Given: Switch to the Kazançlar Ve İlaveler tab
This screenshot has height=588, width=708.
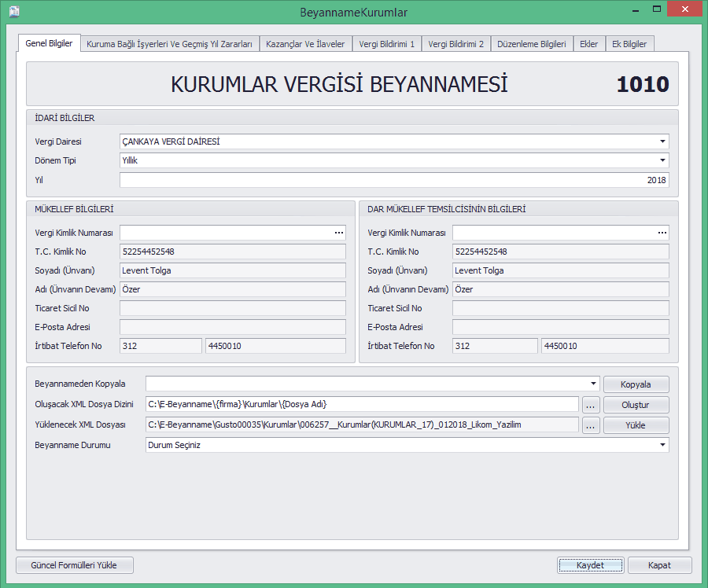Looking at the screenshot, I should tap(306, 44).
